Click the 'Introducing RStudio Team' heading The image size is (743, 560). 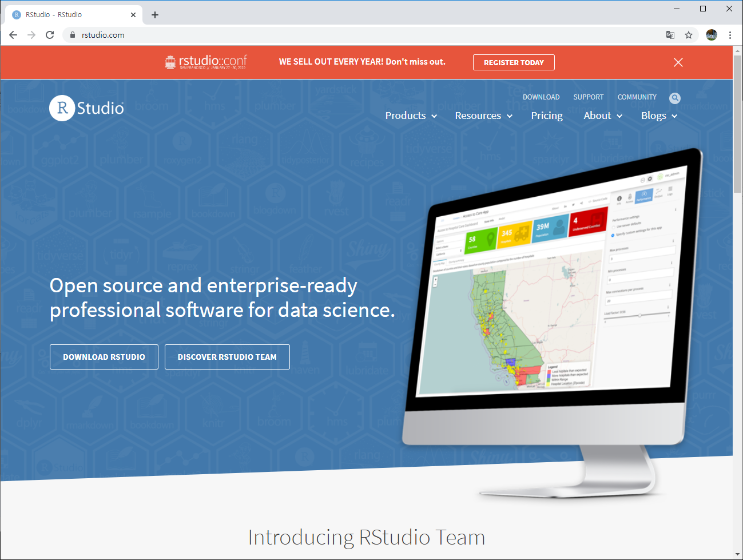[x=367, y=538]
